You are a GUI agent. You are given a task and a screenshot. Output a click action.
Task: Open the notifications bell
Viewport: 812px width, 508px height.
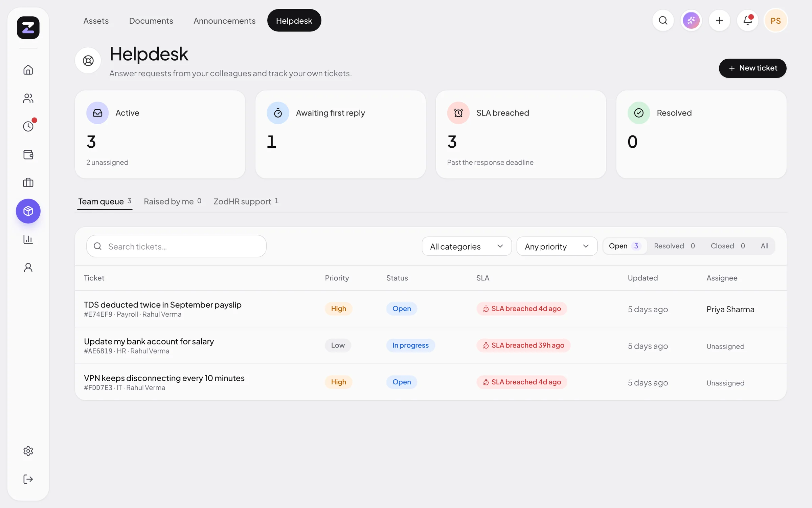coord(748,21)
